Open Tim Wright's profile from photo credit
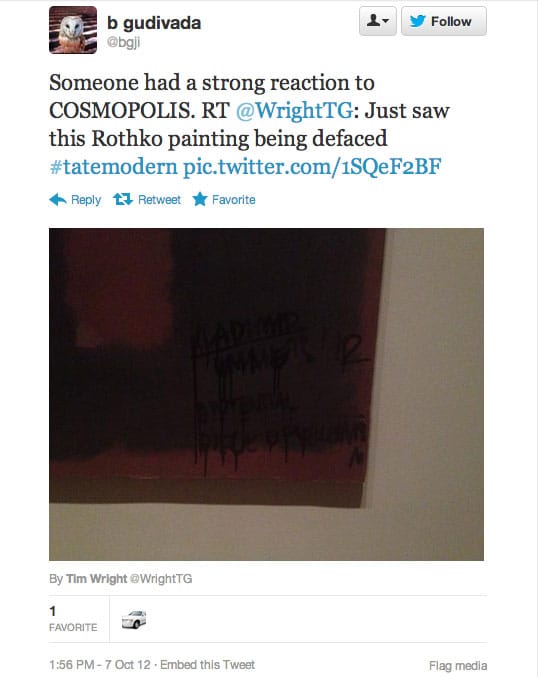The width and height of the screenshot is (538, 677). [96, 579]
